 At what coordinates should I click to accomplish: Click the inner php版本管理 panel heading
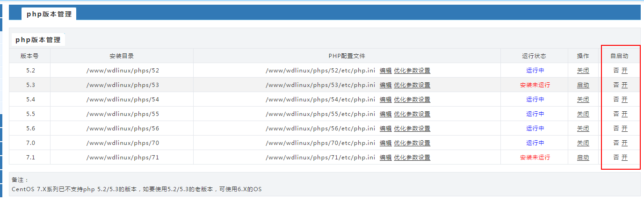pos(38,40)
